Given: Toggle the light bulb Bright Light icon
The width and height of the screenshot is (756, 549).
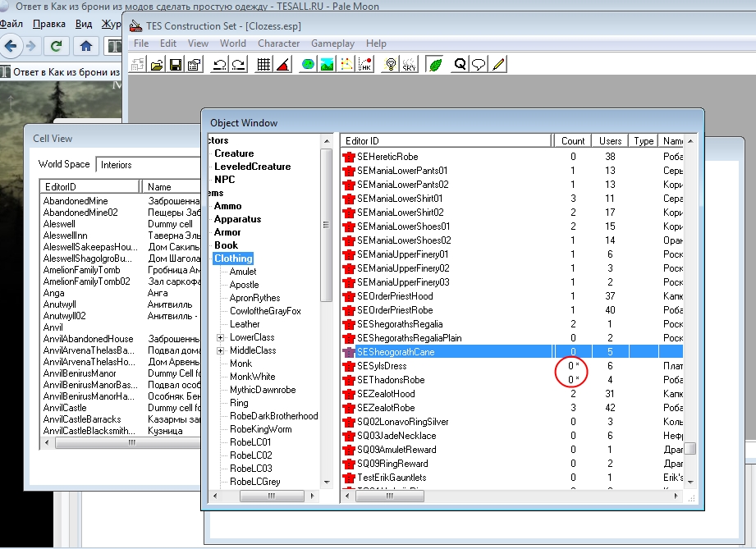Looking at the screenshot, I should [x=391, y=65].
